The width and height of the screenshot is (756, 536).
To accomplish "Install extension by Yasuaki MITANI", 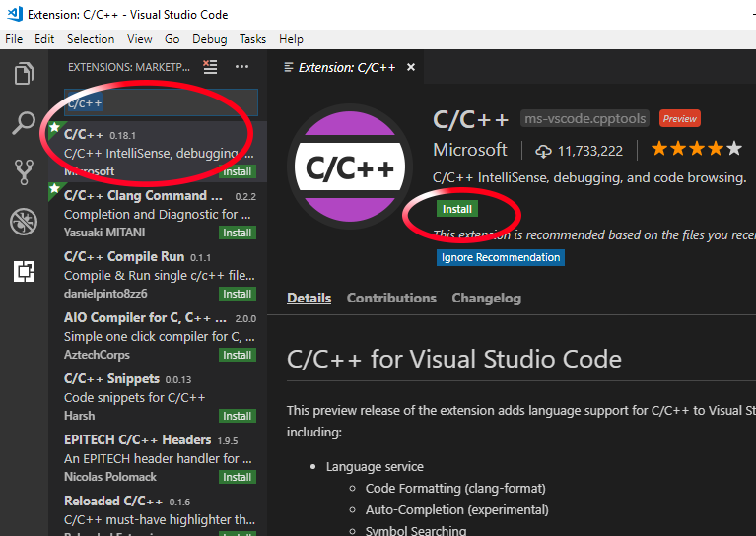I will (x=238, y=233).
